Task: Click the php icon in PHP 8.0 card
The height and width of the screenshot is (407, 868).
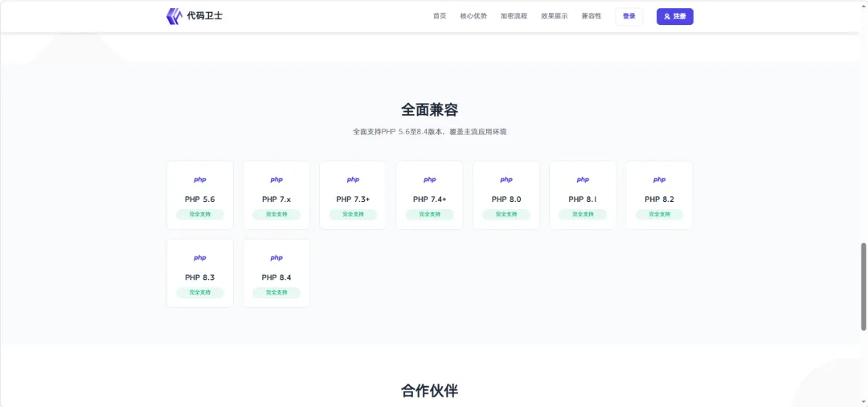Action: (x=506, y=179)
